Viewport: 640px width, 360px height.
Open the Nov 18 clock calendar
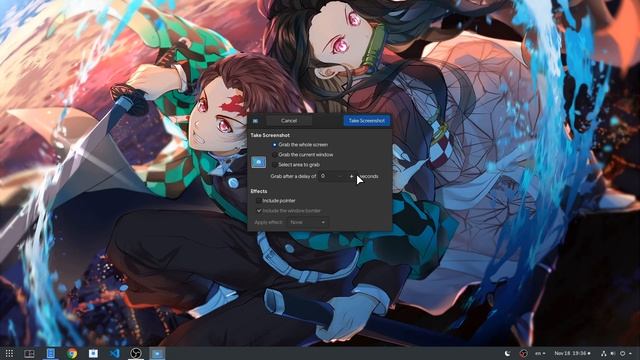[572, 353]
